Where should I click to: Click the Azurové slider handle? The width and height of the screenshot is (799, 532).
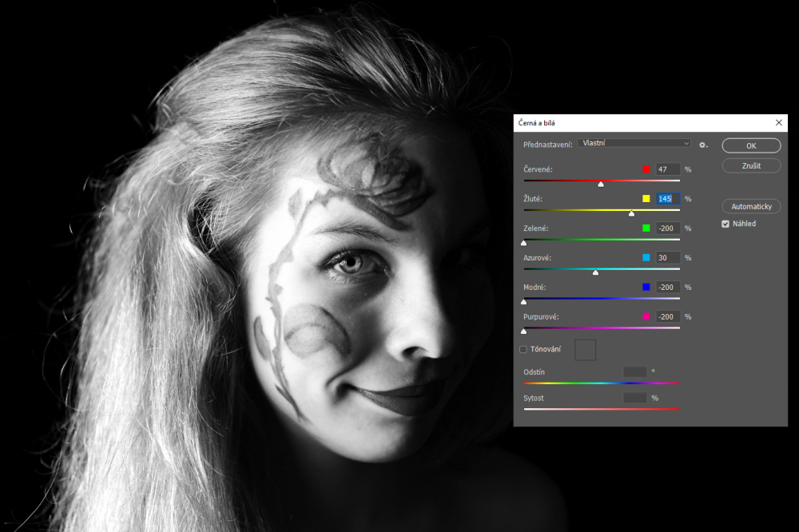pyautogui.click(x=595, y=272)
